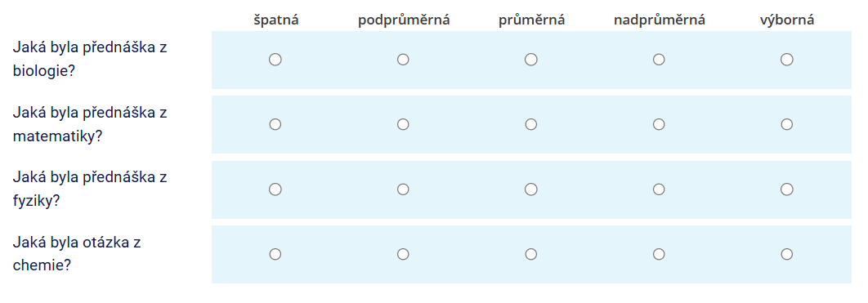Select nadprůměrná for the chemie question
The width and height of the screenshot is (868, 303).
pyautogui.click(x=659, y=254)
